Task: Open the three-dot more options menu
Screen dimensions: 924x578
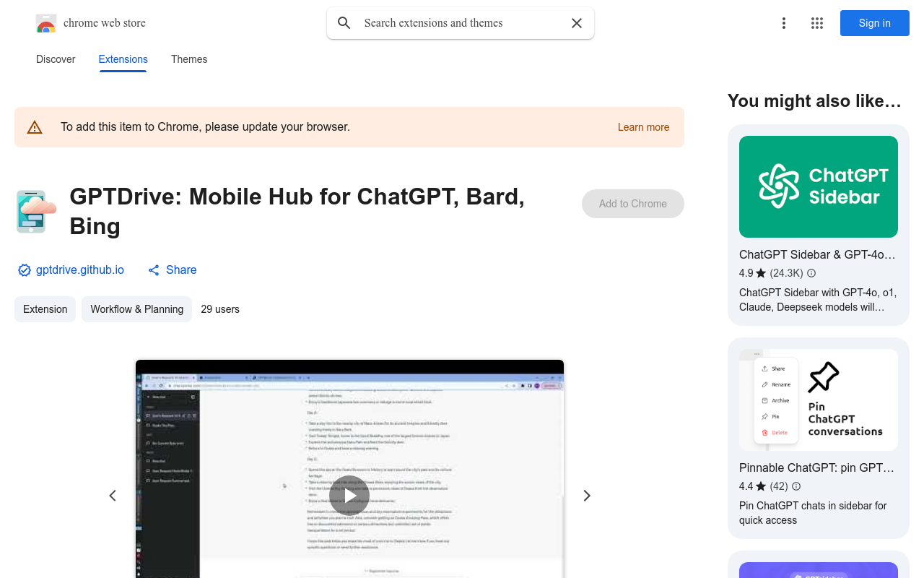Action: point(784,23)
